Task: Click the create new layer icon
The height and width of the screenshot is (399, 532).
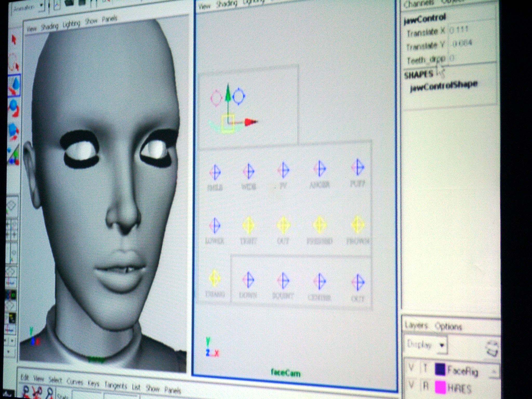Action: (492, 349)
